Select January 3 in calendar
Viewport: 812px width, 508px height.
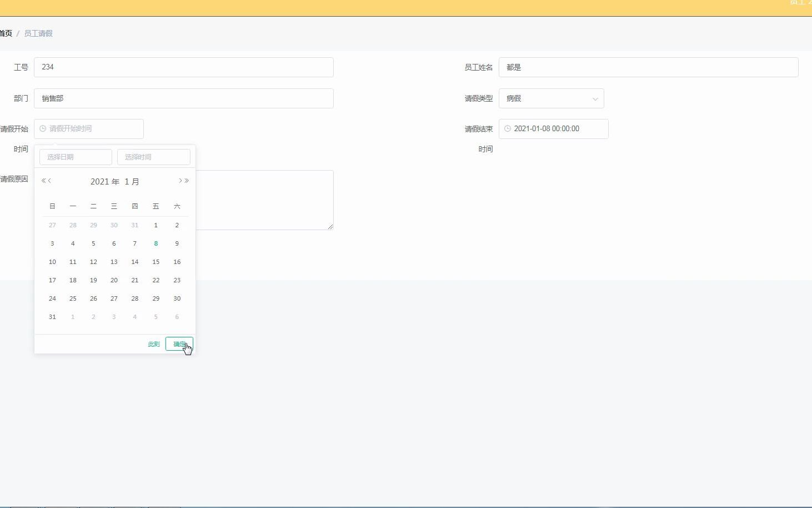52,243
